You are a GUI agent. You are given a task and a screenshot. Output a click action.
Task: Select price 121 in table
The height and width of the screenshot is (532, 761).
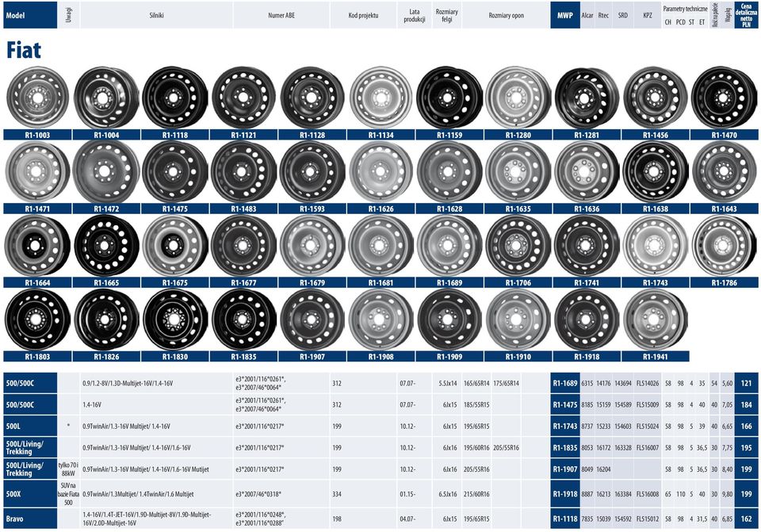coord(747,384)
